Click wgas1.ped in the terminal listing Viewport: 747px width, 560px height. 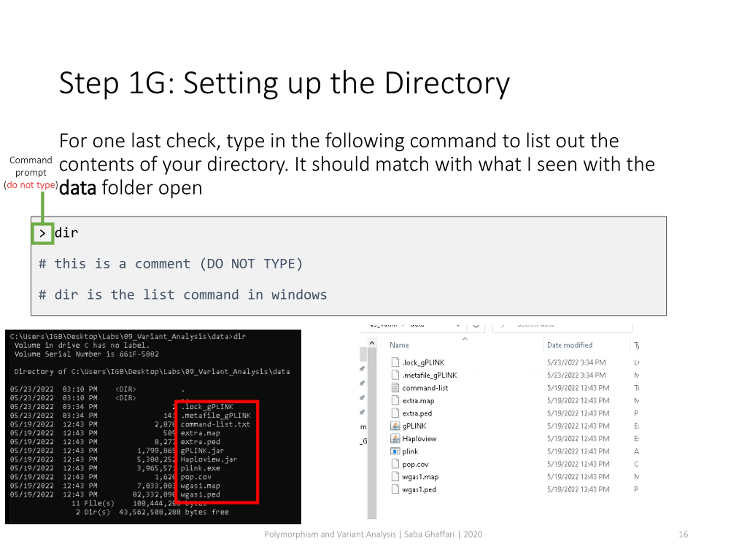(200, 494)
